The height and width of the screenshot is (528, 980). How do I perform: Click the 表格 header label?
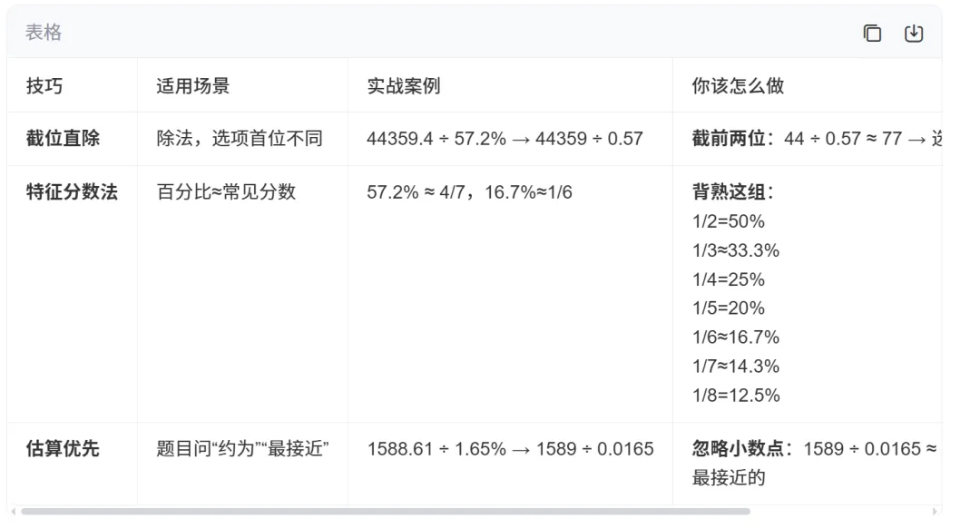coord(44,33)
